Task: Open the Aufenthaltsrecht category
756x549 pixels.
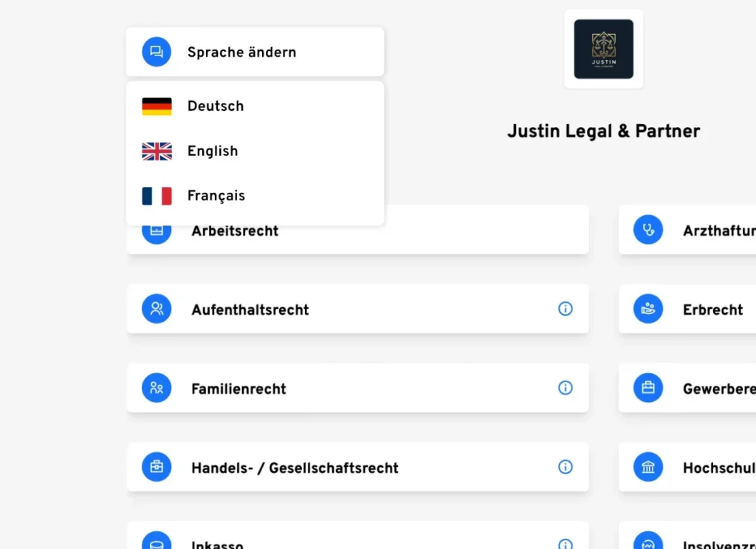Action: pyautogui.click(x=250, y=310)
